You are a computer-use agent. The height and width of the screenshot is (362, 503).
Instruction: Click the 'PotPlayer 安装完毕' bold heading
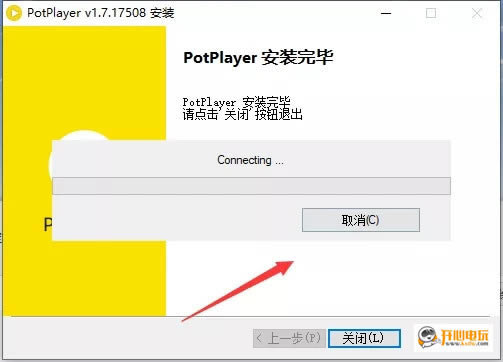(258, 58)
